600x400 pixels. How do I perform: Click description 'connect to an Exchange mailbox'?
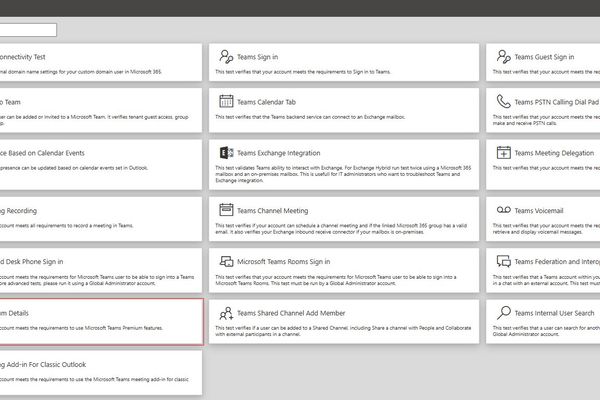(x=310, y=117)
